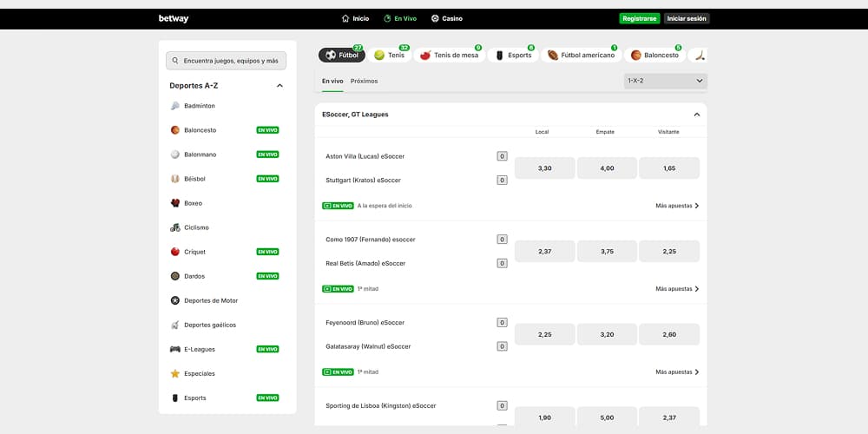Bet Local 2,37 on Como 1907
The height and width of the screenshot is (434, 868).
click(x=545, y=252)
